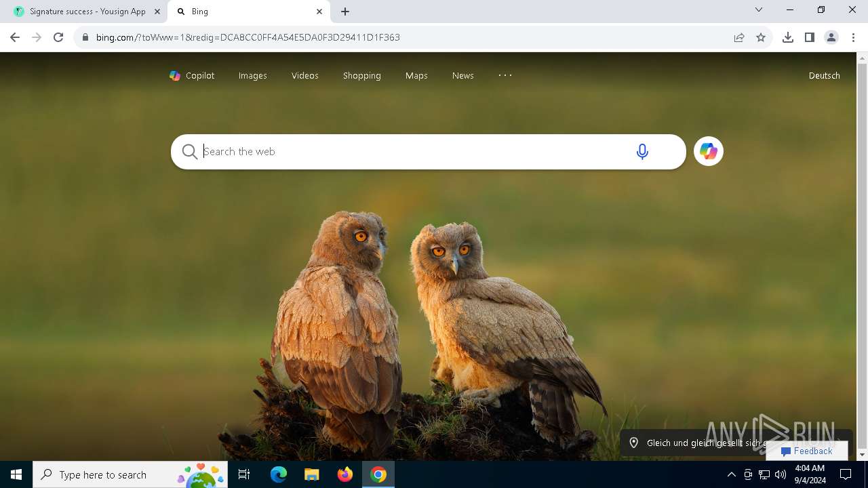Image resolution: width=868 pixels, height=488 pixels.
Task: Click Type here to search taskbar box
Action: [130, 474]
